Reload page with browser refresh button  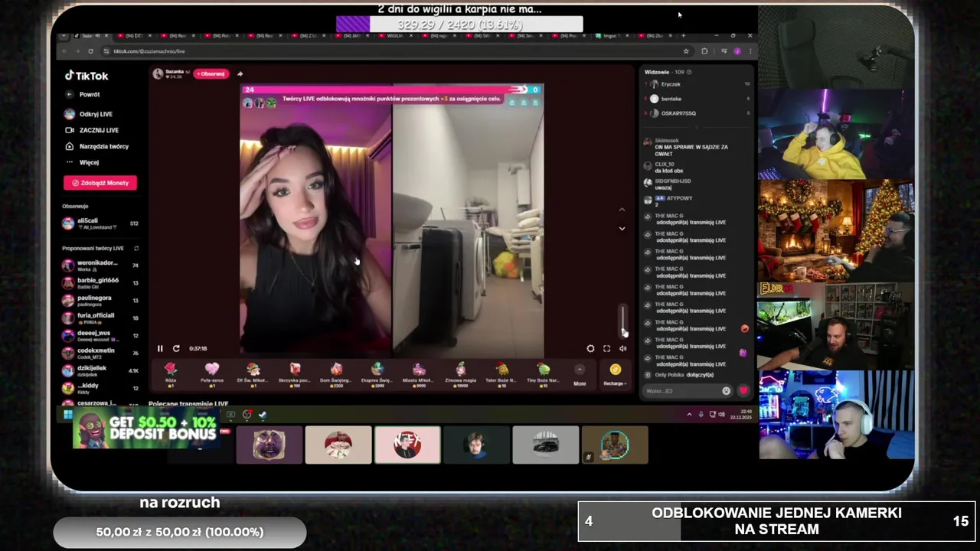[90, 51]
